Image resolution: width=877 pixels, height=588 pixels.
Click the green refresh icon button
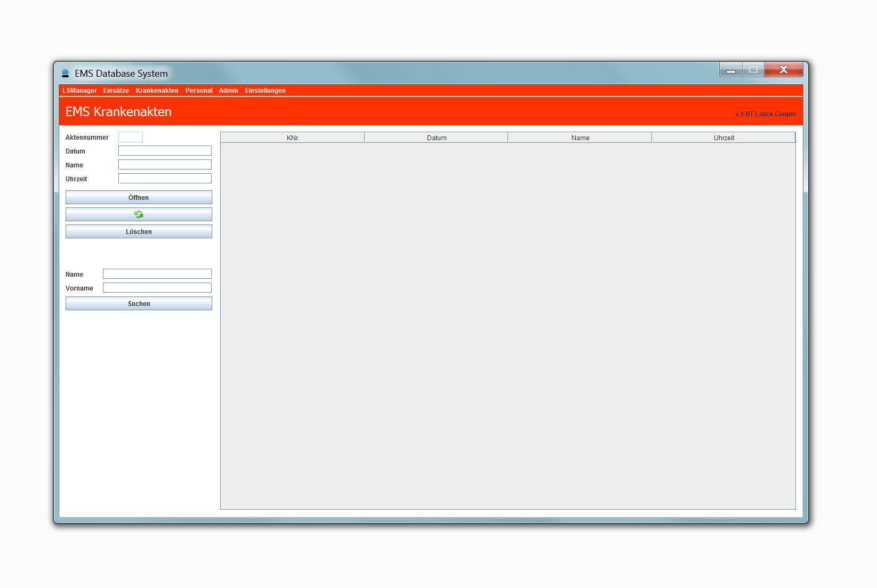point(139,214)
